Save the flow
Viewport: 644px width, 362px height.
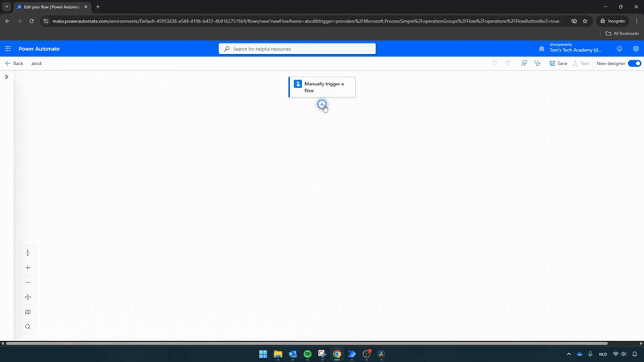point(558,63)
